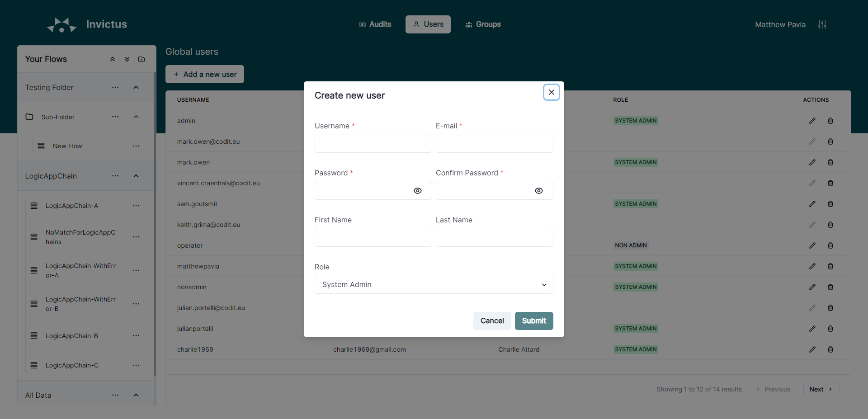This screenshot has width=868, height=419.
Task: Edit the admin user with the pencil icon
Action: [812, 121]
